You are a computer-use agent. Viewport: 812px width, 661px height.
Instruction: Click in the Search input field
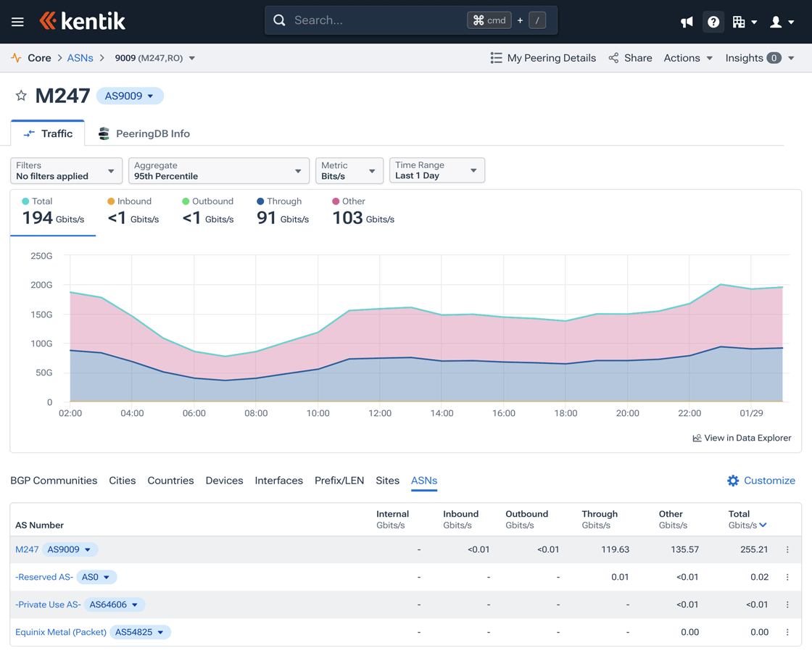(x=377, y=20)
